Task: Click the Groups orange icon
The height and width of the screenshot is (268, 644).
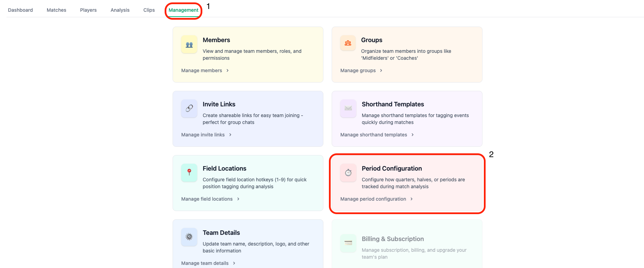Action: [348, 43]
